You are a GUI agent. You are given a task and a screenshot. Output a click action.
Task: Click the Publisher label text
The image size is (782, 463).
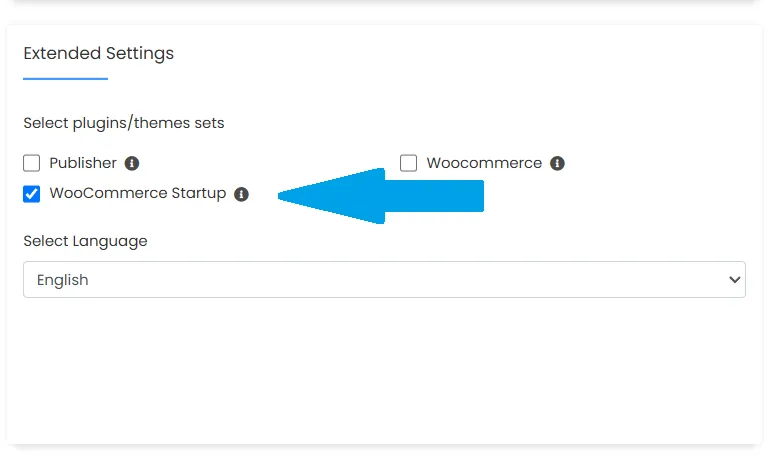coord(83,163)
